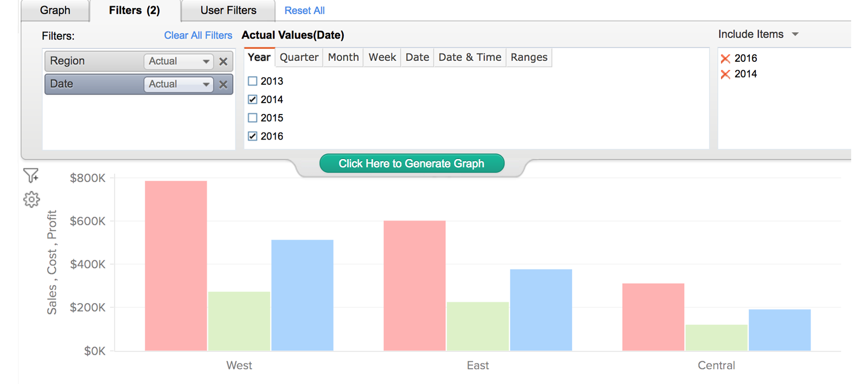The height and width of the screenshot is (384, 868).
Task: Open the User Filters tab
Action: [x=228, y=10]
